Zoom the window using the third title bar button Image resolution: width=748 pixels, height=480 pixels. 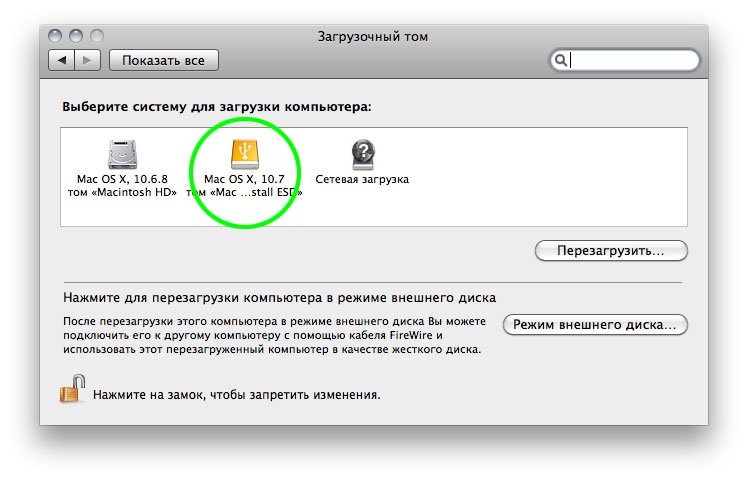95,38
